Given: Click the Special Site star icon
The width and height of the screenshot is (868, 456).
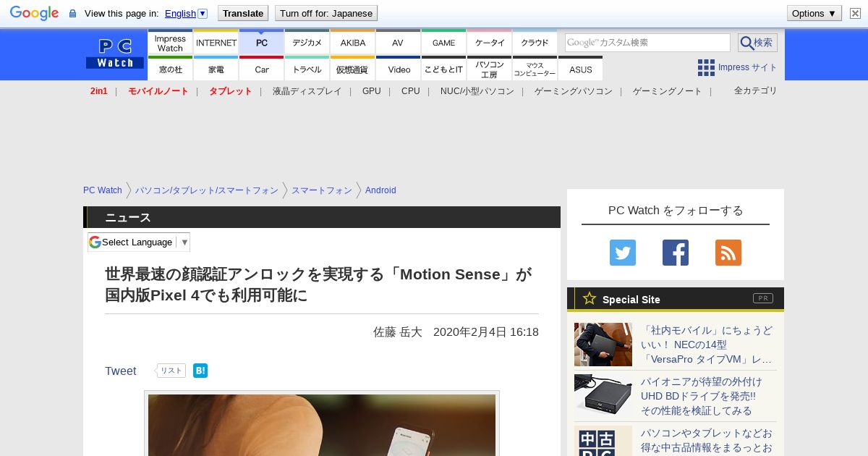Looking at the screenshot, I should [x=590, y=298].
